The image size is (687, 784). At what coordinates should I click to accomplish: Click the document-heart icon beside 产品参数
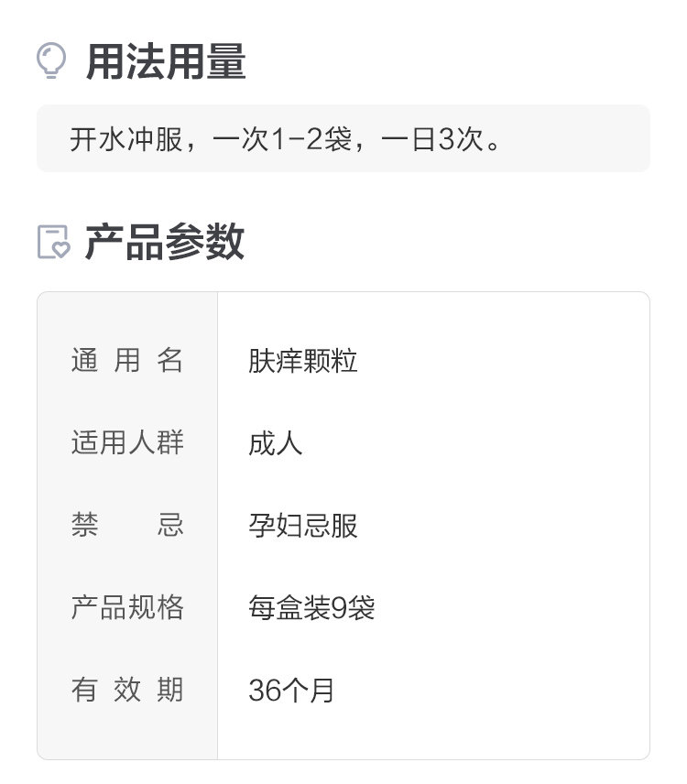tap(53, 242)
